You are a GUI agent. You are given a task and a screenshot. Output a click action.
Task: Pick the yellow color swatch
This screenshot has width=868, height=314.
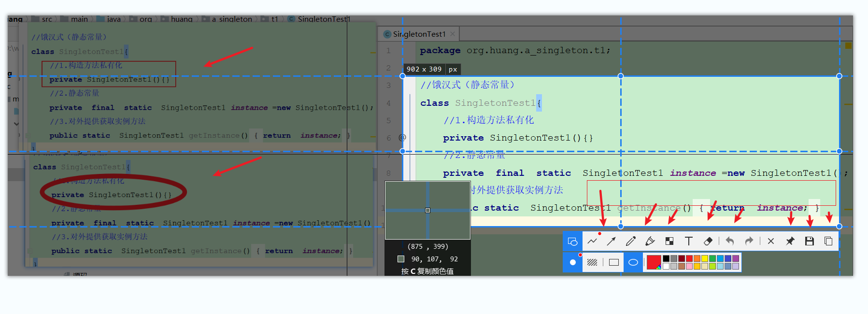[x=705, y=258]
